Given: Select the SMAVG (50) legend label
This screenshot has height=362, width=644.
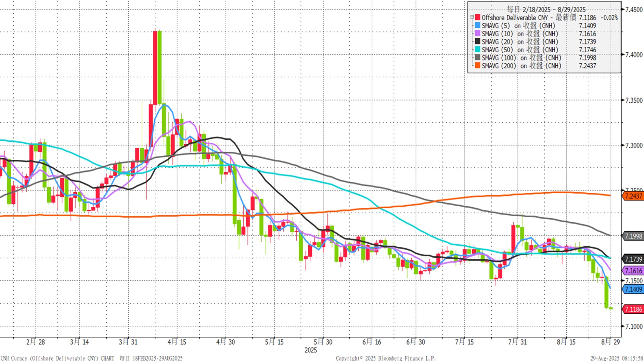Looking at the screenshot, I should click(x=520, y=50).
